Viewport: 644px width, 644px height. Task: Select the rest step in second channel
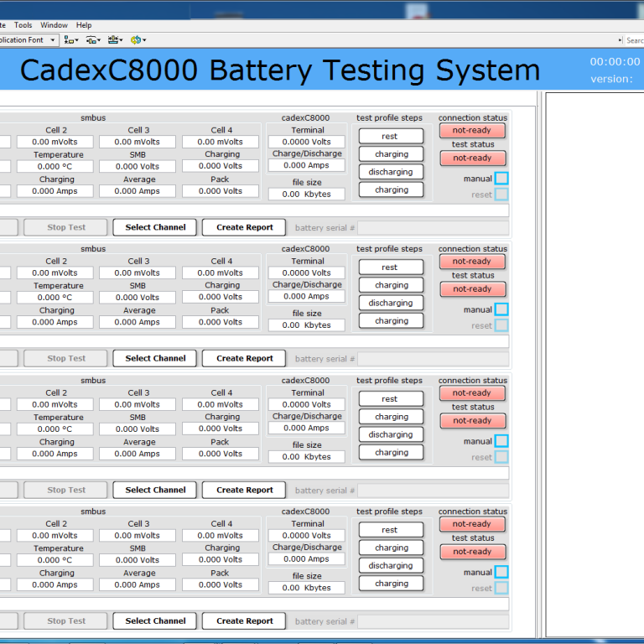coord(391,267)
